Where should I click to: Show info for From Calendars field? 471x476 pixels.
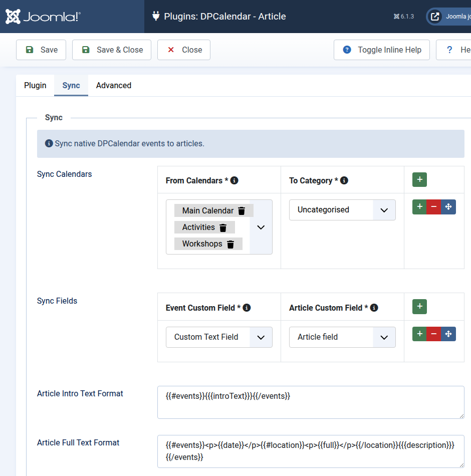click(234, 180)
